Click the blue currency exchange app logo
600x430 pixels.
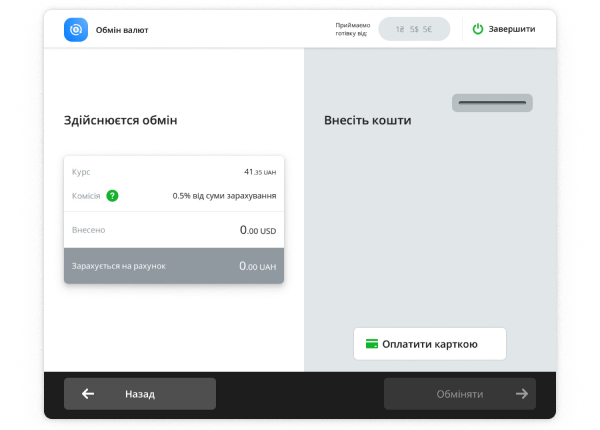click(x=76, y=29)
